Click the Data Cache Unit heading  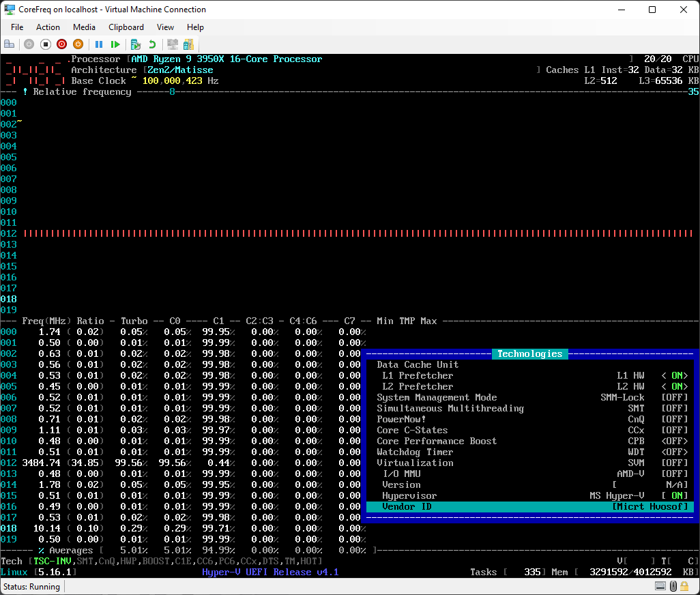click(x=418, y=364)
